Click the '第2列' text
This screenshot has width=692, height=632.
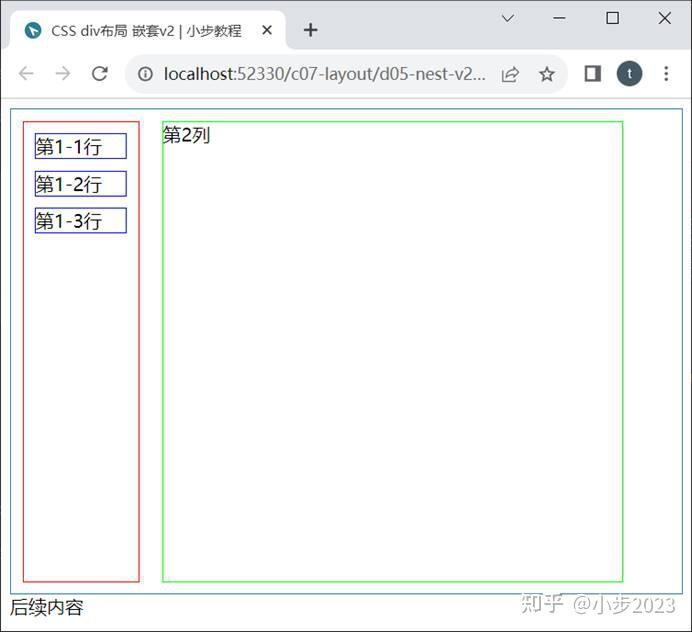[186, 135]
